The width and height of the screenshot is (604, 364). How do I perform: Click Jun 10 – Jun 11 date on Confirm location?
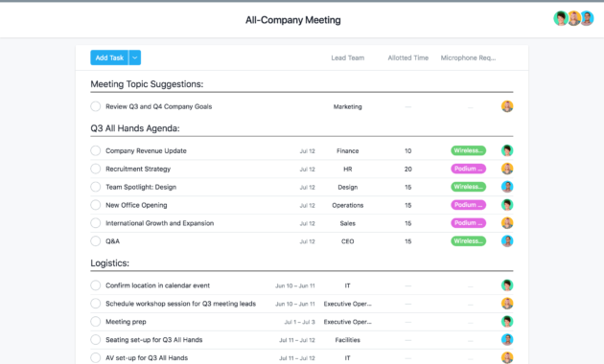295,285
